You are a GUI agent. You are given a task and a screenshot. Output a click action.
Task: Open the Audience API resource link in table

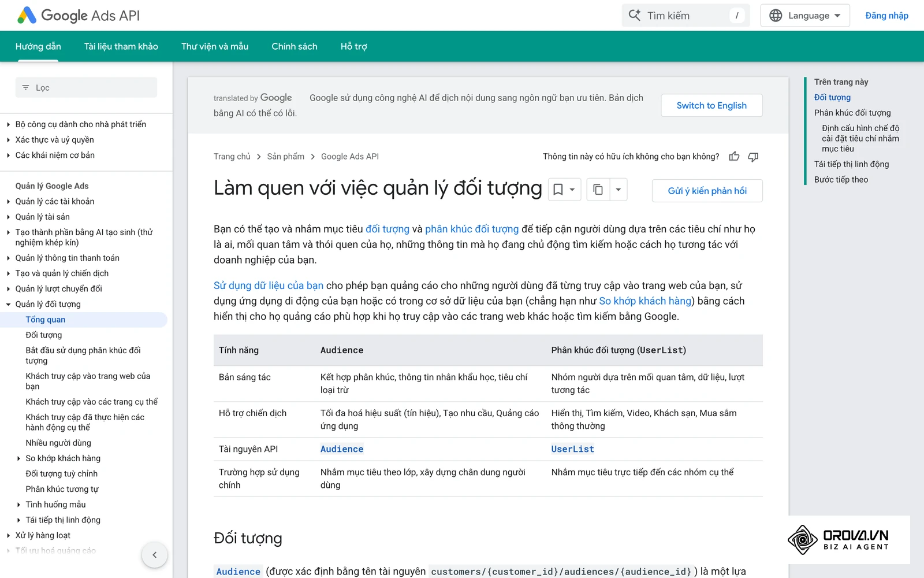click(x=342, y=449)
